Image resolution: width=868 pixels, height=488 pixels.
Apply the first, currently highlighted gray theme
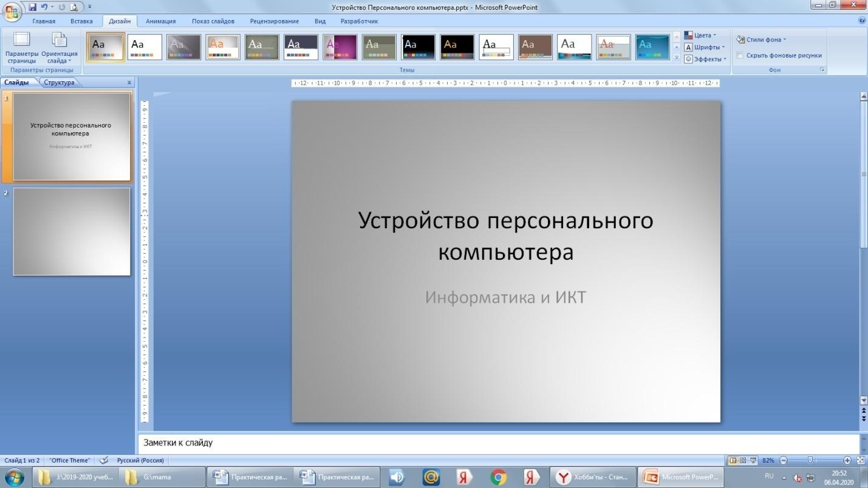coord(106,47)
